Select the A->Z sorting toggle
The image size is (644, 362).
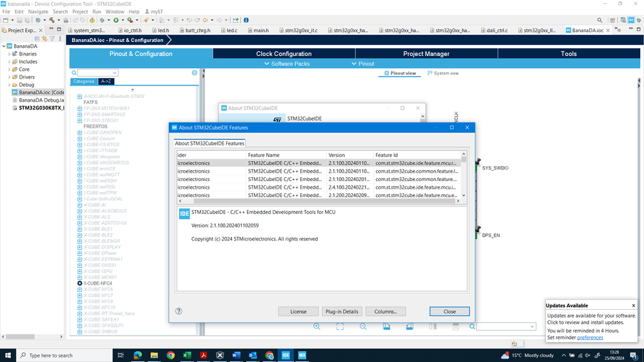tap(106, 81)
